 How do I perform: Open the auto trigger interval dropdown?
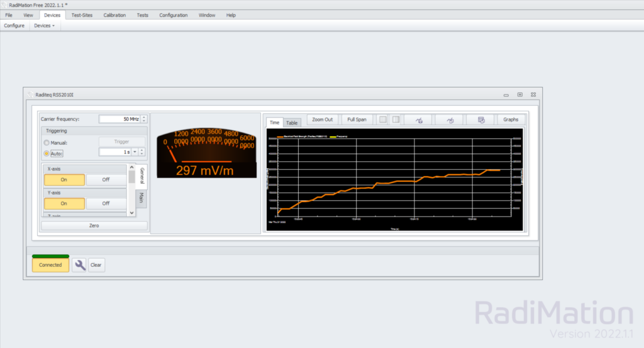pos(142,152)
